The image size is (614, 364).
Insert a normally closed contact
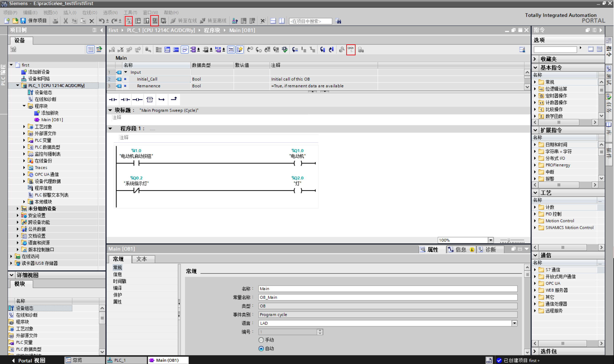tap(125, 99)
